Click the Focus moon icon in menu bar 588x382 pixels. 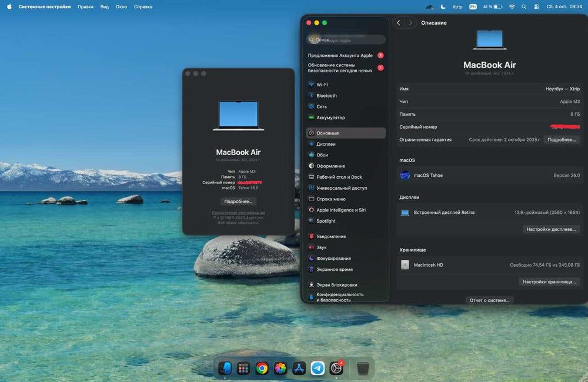pos(443,6)
